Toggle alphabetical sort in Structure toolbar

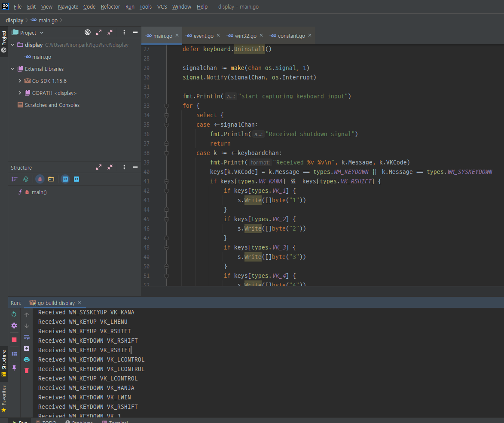click(26, 179)
